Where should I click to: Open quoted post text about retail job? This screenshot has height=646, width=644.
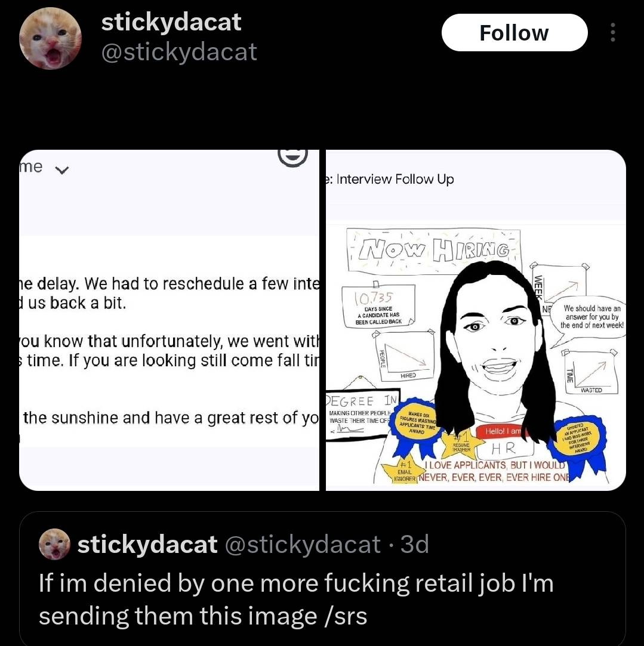click(296, 599)
